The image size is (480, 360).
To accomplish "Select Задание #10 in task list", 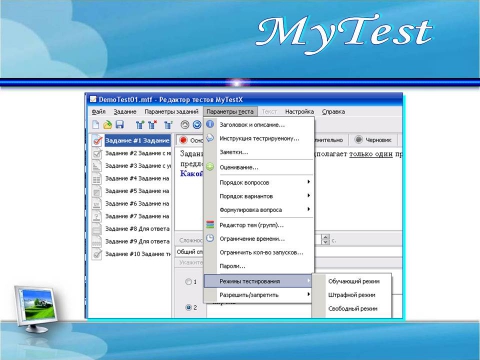I will click(x=138, y=254).
